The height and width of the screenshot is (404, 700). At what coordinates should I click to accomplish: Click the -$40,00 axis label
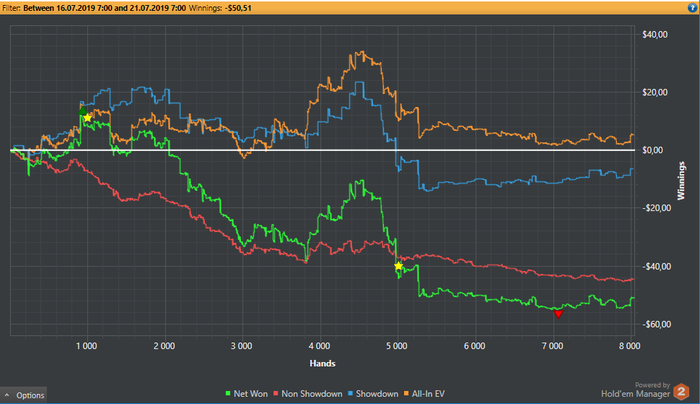[655, 267]
